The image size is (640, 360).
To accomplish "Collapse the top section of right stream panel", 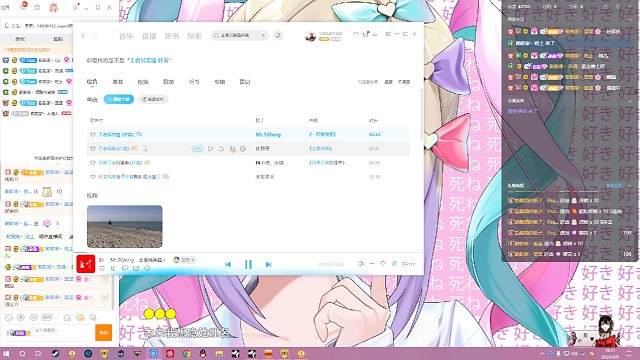I will pos(629,19).
